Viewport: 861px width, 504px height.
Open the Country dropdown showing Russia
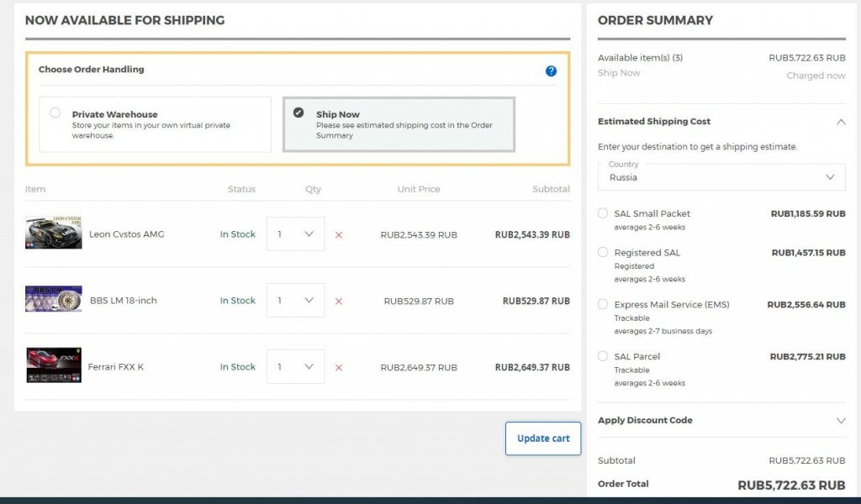(721, 176)
